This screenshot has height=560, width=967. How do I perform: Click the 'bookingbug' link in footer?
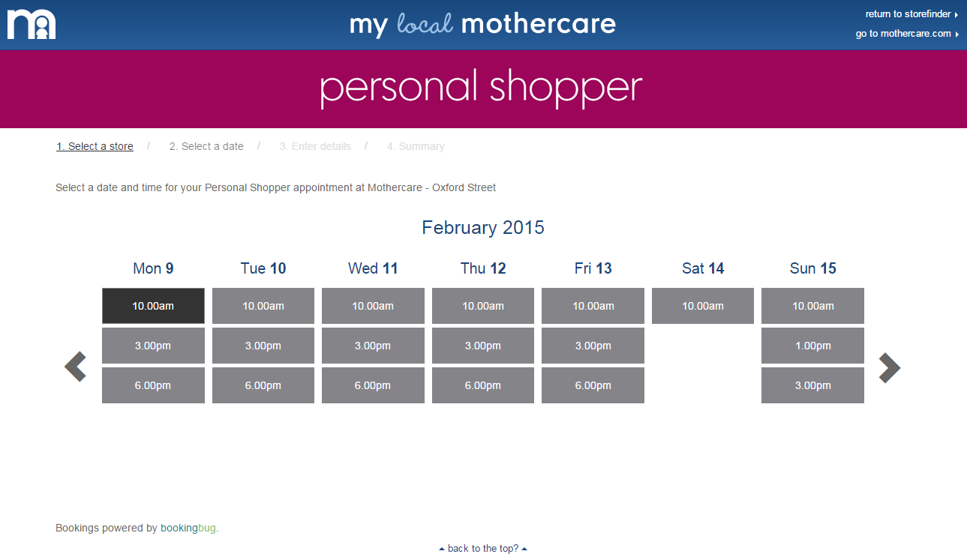pyautogui.click(x=188, y=529)
